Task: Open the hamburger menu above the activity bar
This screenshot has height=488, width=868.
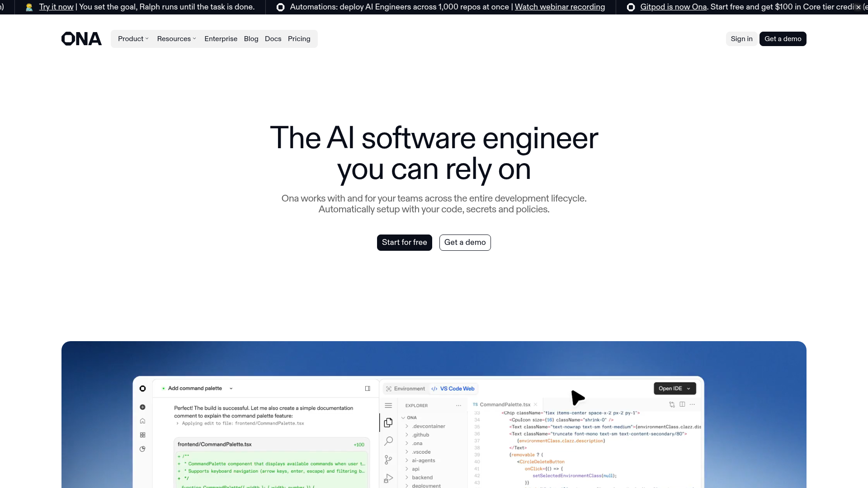Action: [x=388, y=406]
